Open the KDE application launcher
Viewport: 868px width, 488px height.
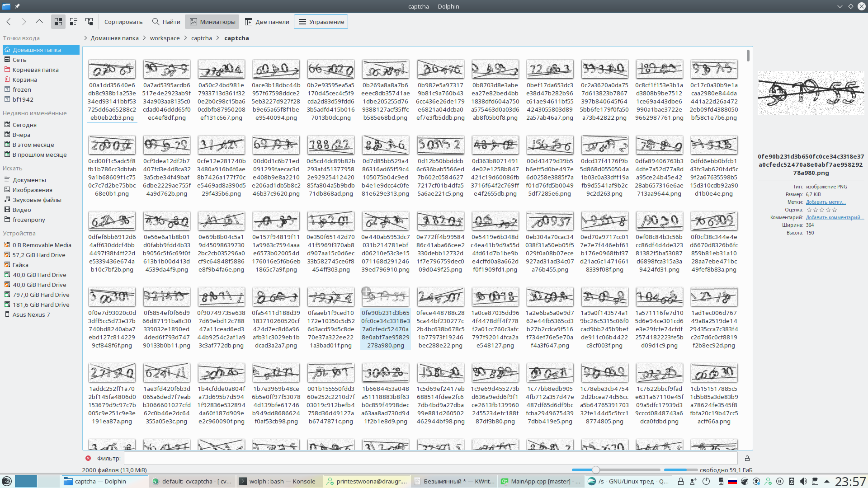pos(6,481)
